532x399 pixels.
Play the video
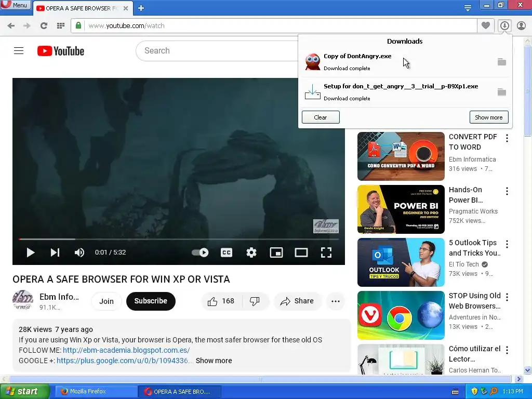tap(31, 252)
